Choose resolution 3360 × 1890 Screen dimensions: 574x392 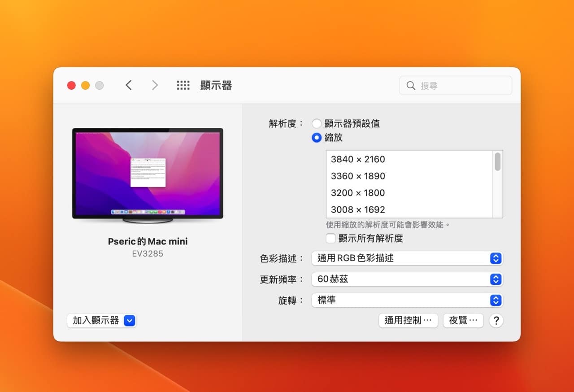409,176
